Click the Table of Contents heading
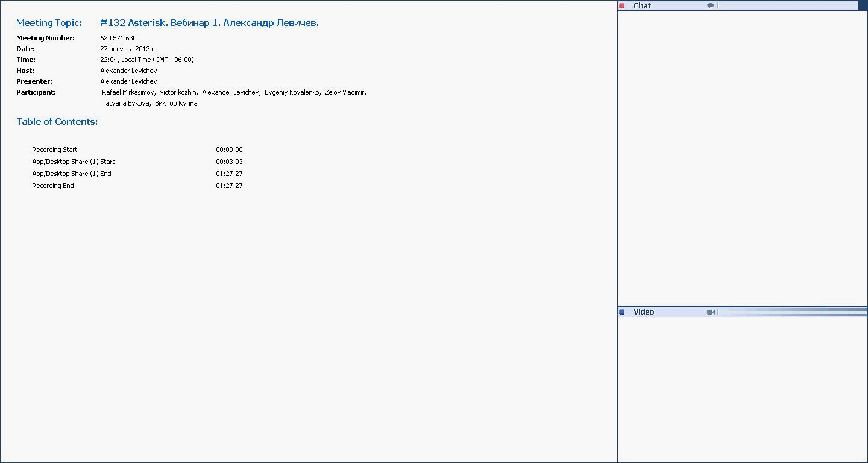Screen dimensions: 868x463 coord(57,122)
